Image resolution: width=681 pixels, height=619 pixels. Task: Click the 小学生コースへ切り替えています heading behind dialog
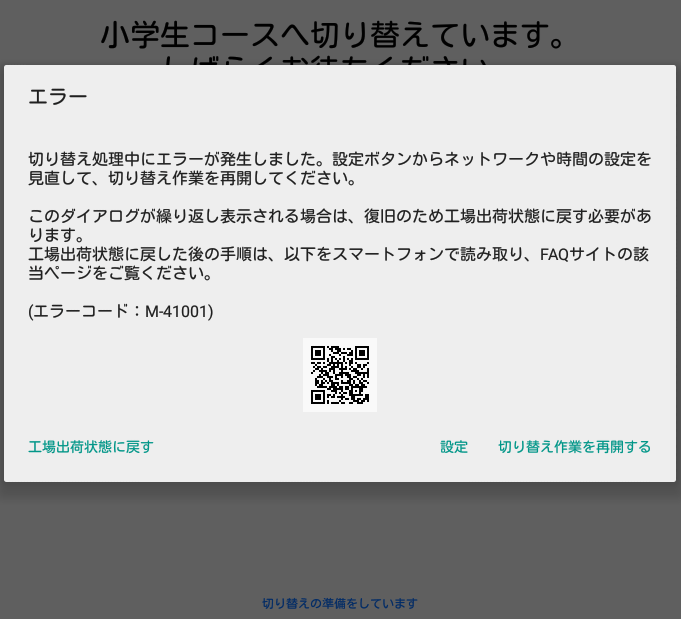point(333,37)
